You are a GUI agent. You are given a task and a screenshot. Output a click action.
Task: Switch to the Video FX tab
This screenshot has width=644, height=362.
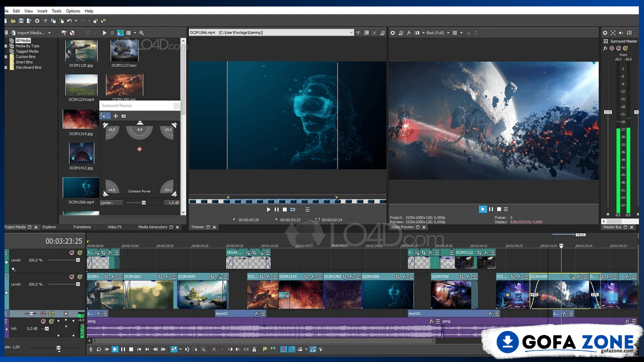115,227
